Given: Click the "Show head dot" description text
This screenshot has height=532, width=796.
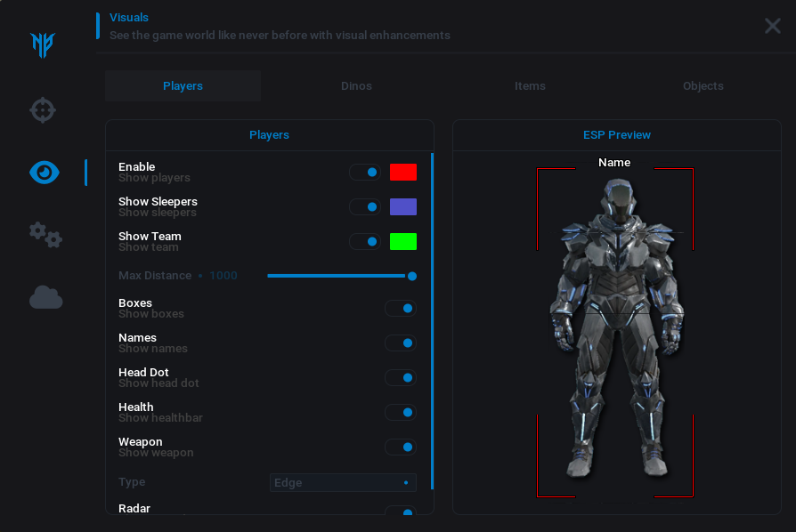Looking at the screenshot, I should coord(158,383).
